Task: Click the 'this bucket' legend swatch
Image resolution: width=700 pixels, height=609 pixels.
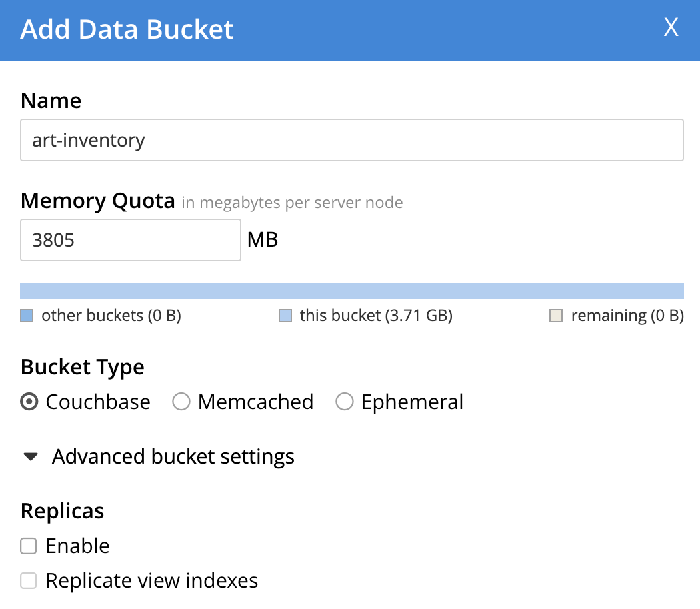Action: tap(285, 315)
